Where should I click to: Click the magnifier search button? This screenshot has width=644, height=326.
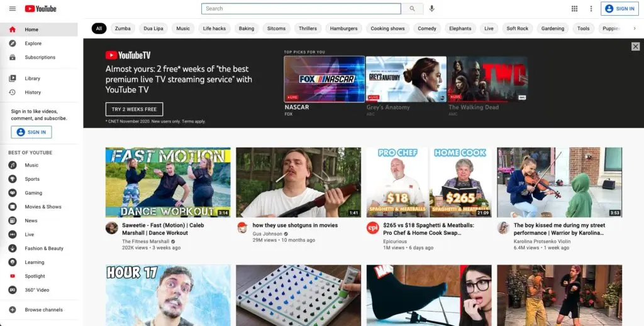point(412,9)
